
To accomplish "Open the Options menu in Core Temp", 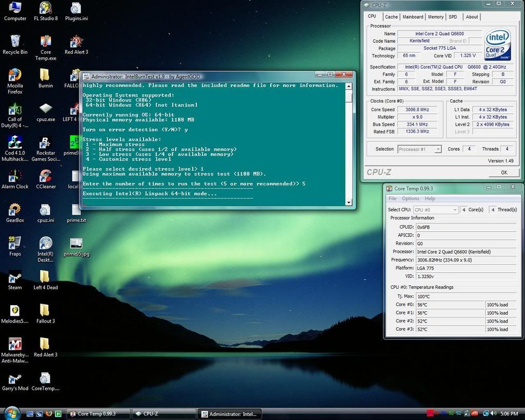I will click(411, 198).
